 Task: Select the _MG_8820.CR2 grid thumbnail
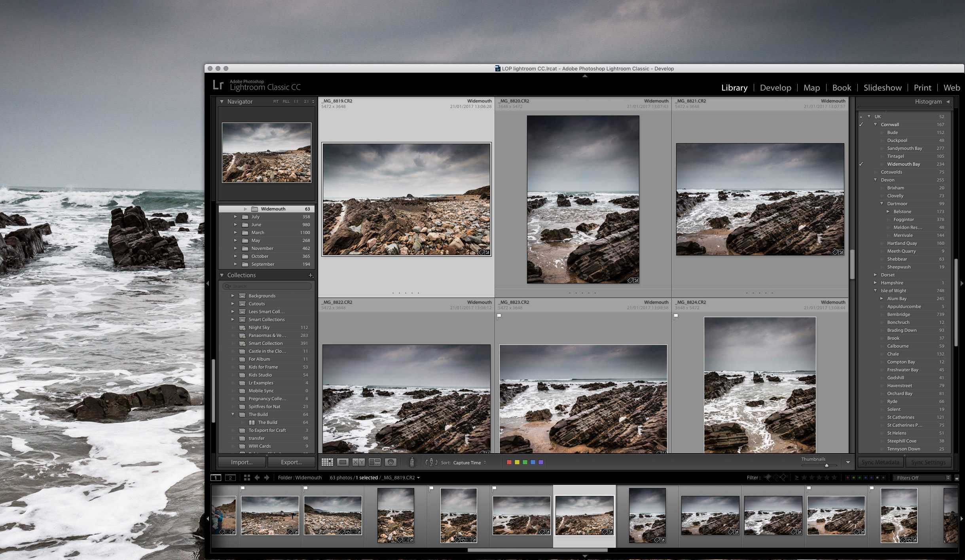[x=583, y=199]
